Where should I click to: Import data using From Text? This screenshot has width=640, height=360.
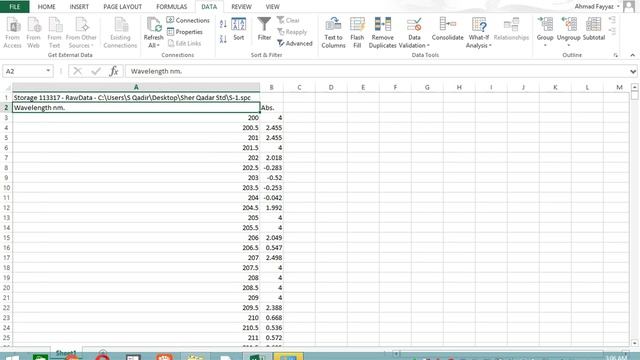click(54, 33)
